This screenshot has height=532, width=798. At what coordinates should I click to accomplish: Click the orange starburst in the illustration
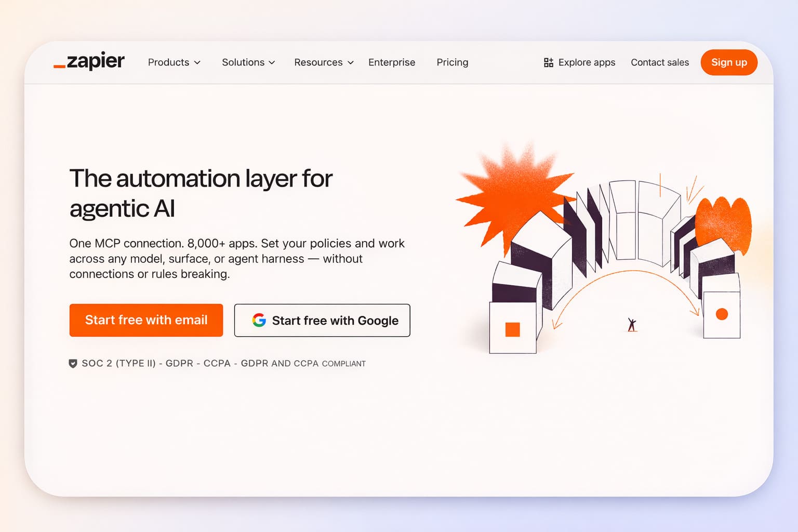pos(512,192)
